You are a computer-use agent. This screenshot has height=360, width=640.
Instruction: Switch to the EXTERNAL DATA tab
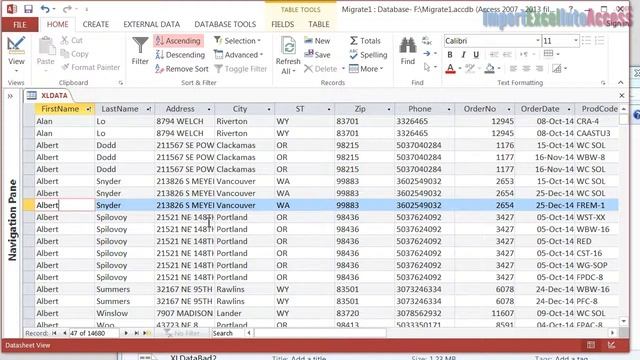coord(151,24)
